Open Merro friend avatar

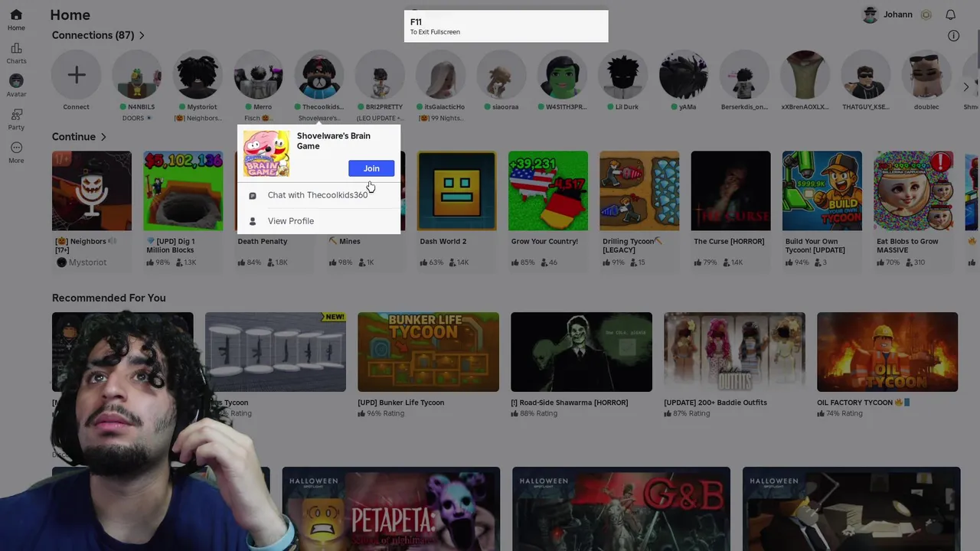pyautogui.click(x=258, y=75)
